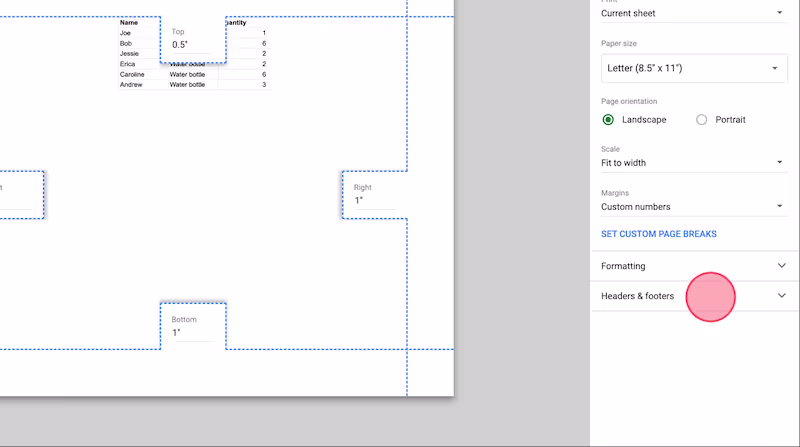Click the Formatting section label
Image resolution: width=800 pixels, height=447 pixels.
tap(623, 266)
